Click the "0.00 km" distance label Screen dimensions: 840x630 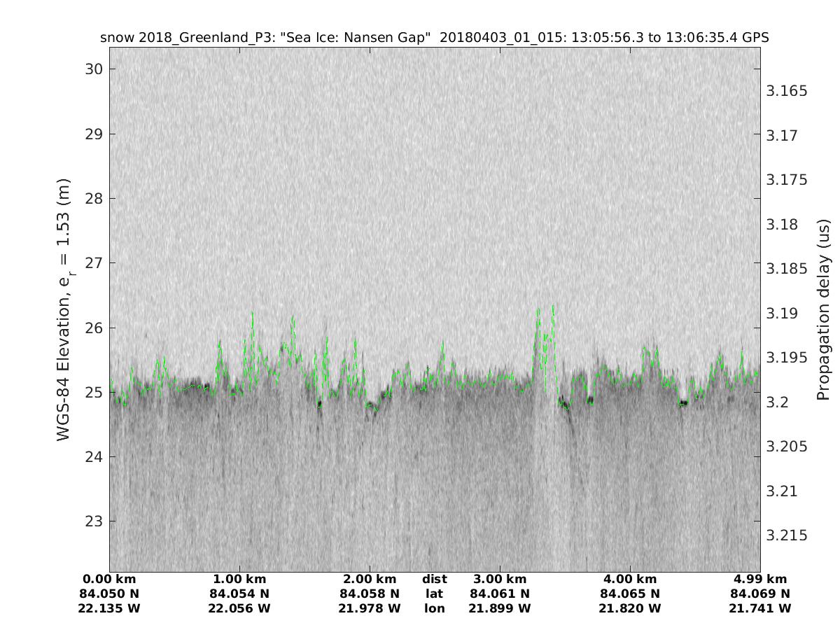coord(110,579)
